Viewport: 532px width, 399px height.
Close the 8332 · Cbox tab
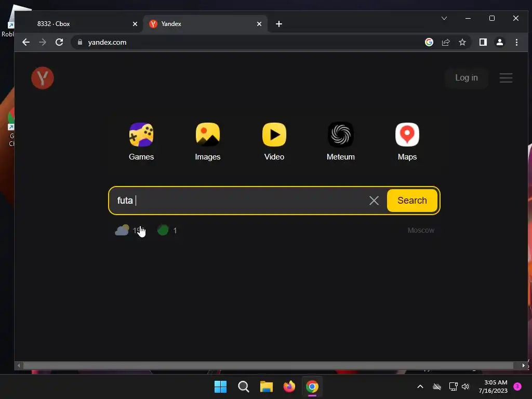(x=135, y=24)
